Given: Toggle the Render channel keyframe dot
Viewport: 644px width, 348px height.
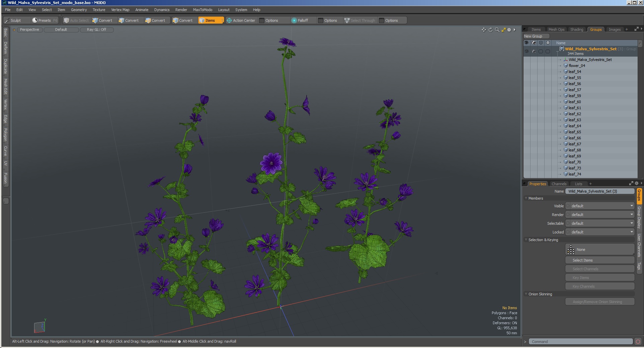Looking at the screenshot, I should coord(568,215).
